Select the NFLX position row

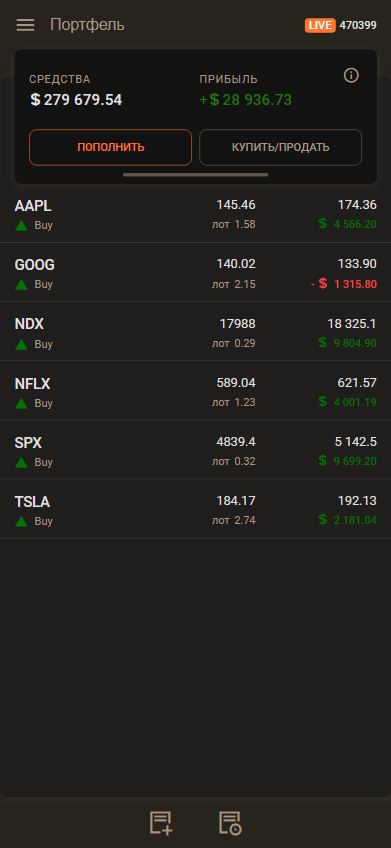[195, 390]
